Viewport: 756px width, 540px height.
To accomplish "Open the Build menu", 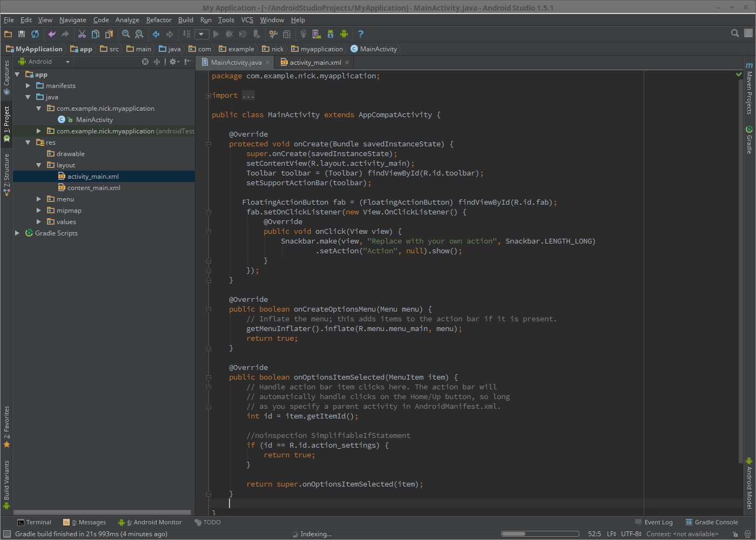I will pos(186,20).
